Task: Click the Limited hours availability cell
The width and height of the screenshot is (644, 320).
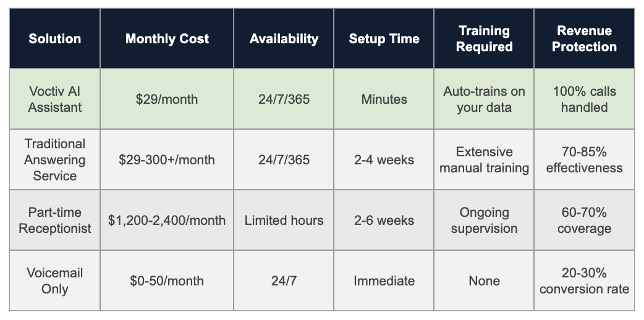Action: tap(284, 220)
